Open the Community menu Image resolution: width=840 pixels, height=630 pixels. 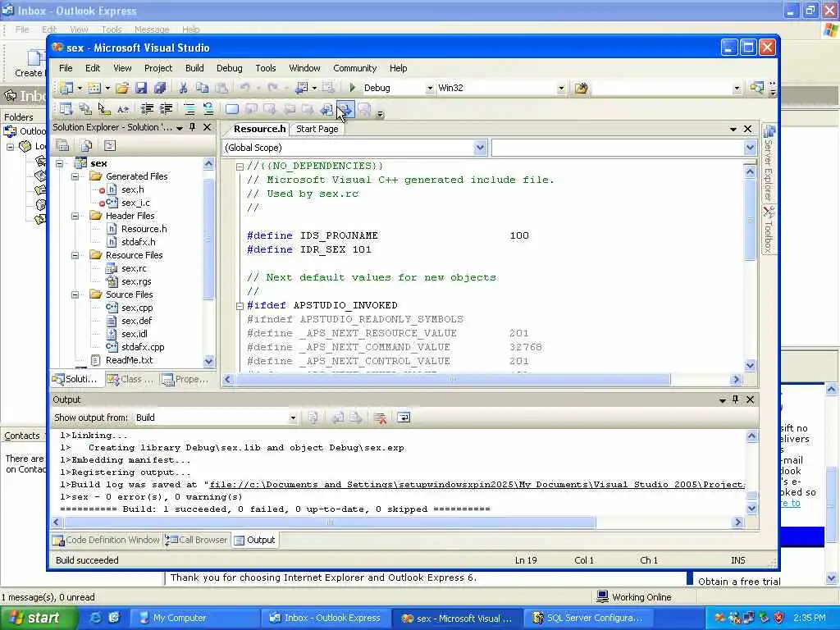(354, 68)
